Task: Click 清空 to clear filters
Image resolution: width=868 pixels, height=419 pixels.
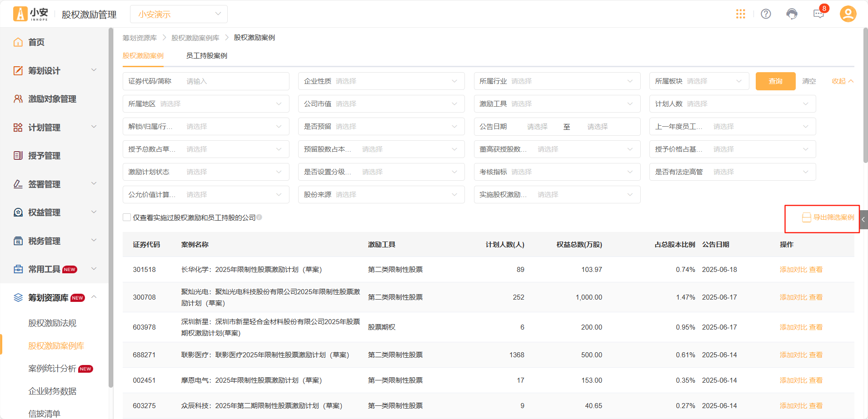Action: pyautogui.click(x=809, y=81)
